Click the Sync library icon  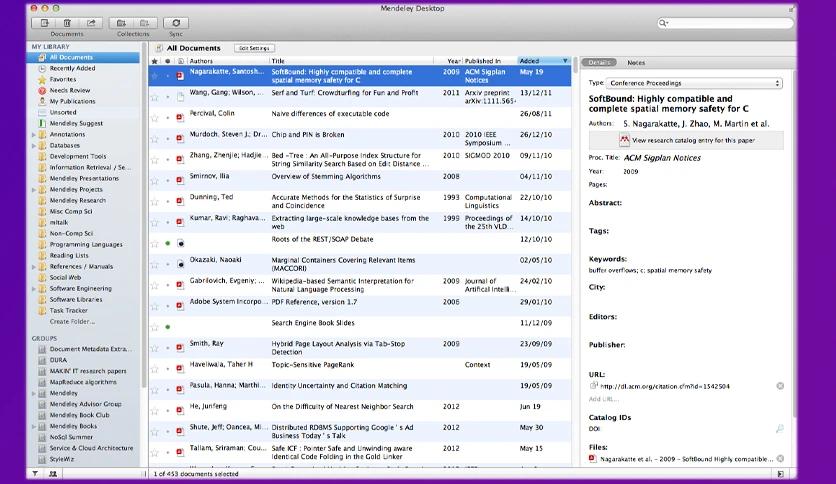click(176, 23)
